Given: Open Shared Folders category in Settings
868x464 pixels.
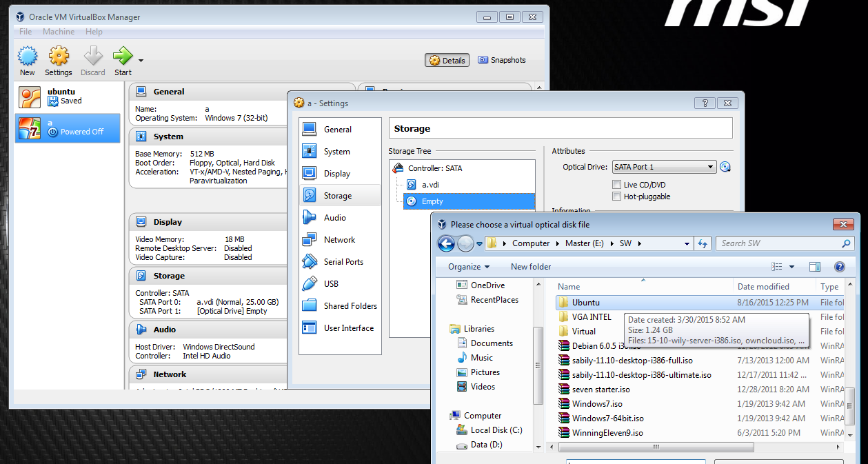Looking at the screenshot, I should point(341,306).
